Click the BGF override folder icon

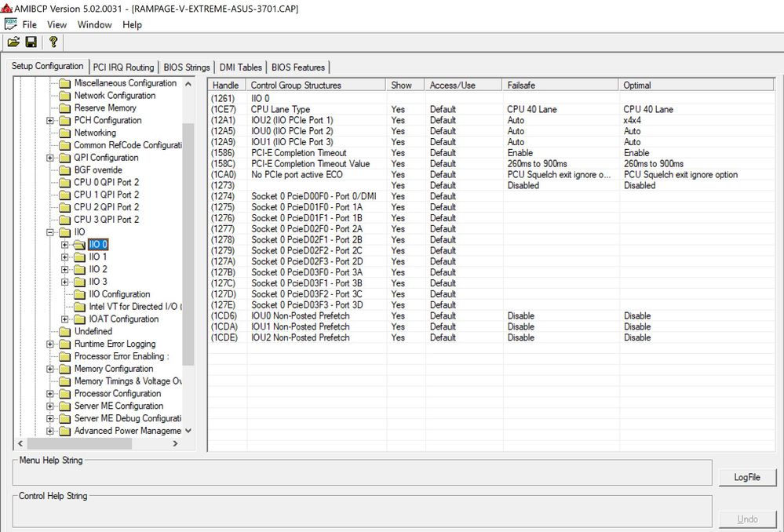click(64, 170)
